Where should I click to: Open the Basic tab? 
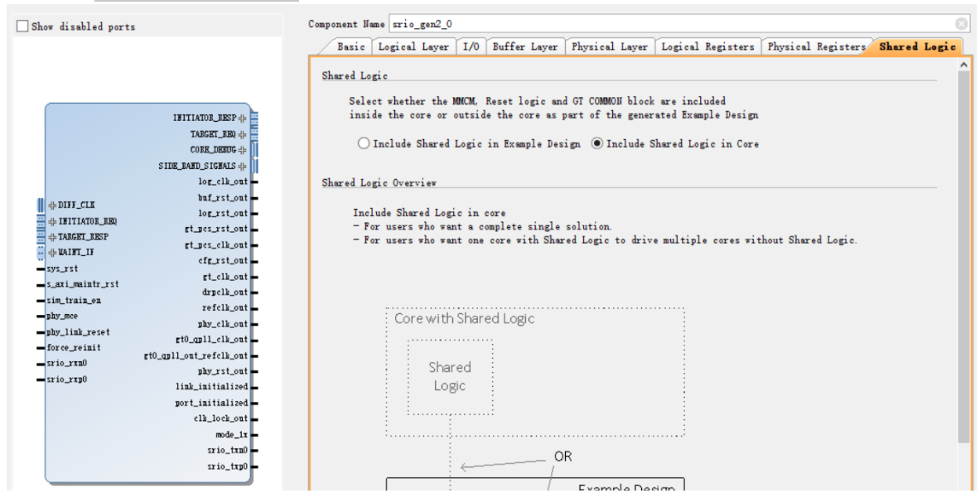pos(350,47)
